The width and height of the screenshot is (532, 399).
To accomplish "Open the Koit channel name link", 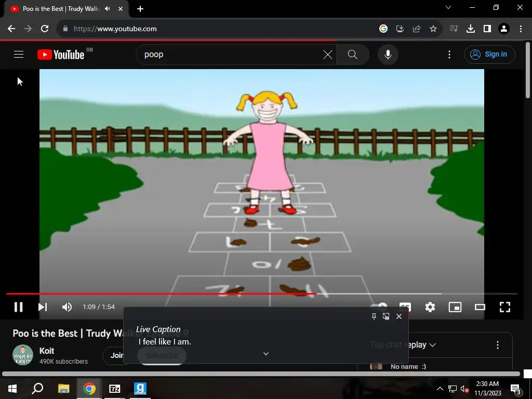I will point(47,351).
